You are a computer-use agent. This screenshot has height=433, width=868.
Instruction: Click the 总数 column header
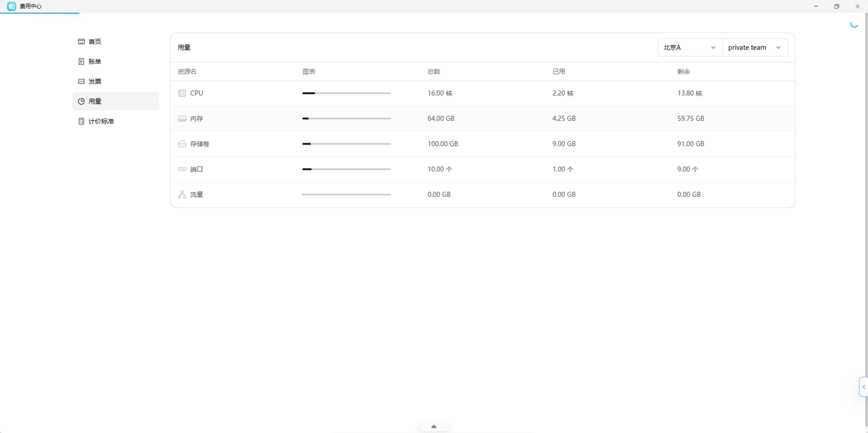[x=434, y=71]
